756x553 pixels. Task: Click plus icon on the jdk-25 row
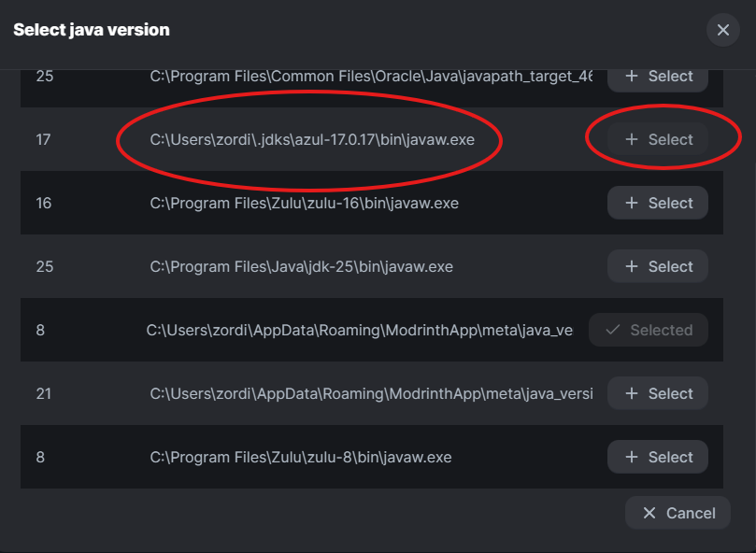point(632,267)
